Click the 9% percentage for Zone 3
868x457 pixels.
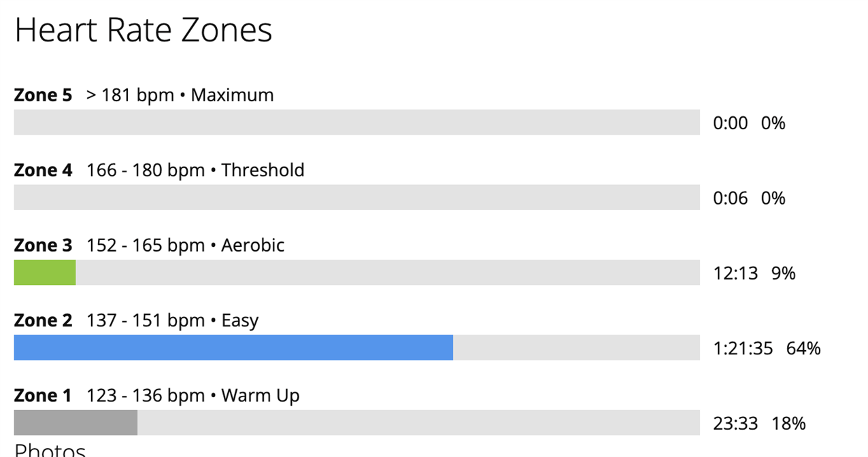coord(783,273)
